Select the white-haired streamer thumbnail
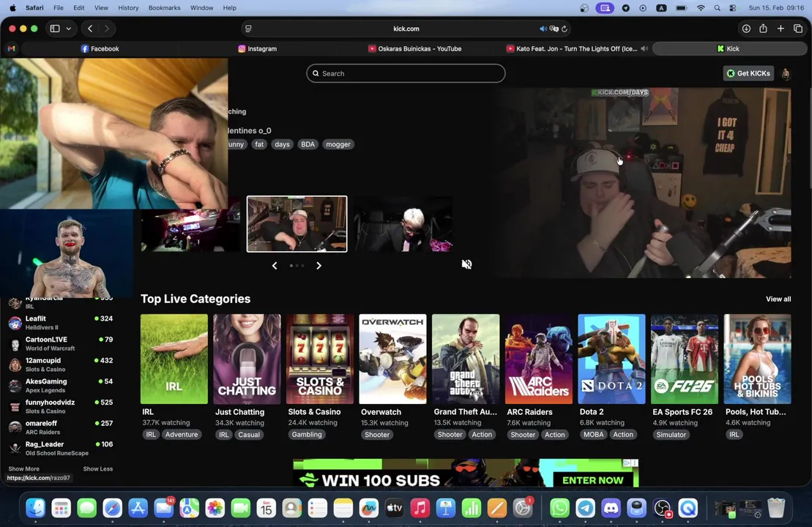The image size is (812, 527). pos(403,224)
